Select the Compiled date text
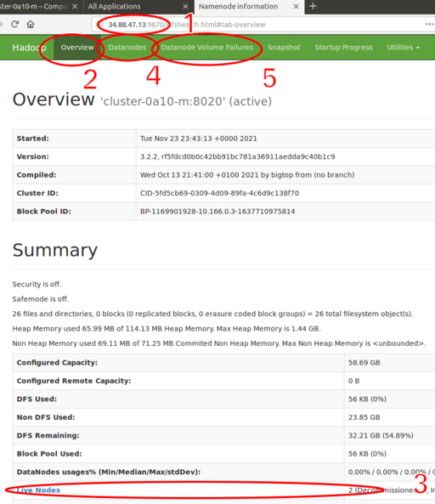Image resolution: width=435 pixels, height=504 pixels. 247,175
